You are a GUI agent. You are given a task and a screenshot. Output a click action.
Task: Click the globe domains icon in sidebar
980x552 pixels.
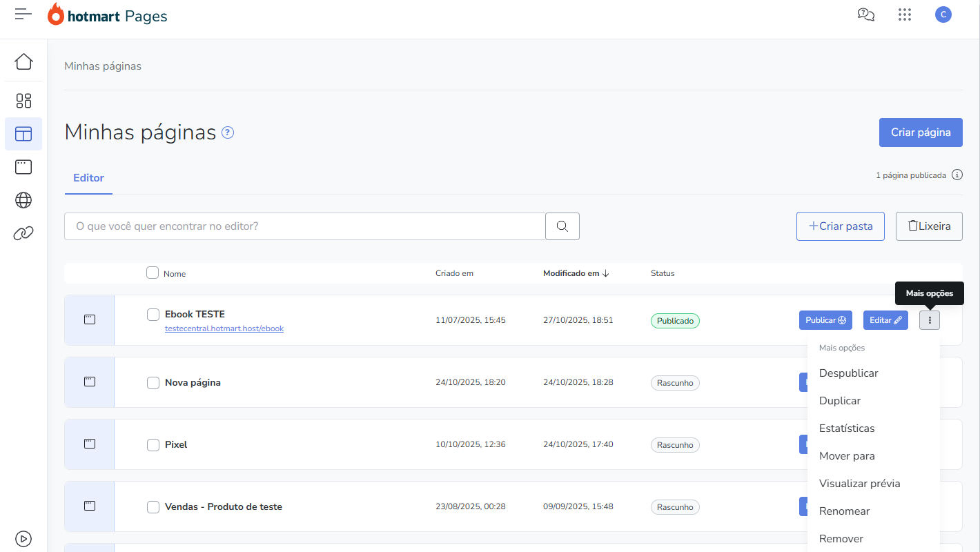click(x=23, y=200)
